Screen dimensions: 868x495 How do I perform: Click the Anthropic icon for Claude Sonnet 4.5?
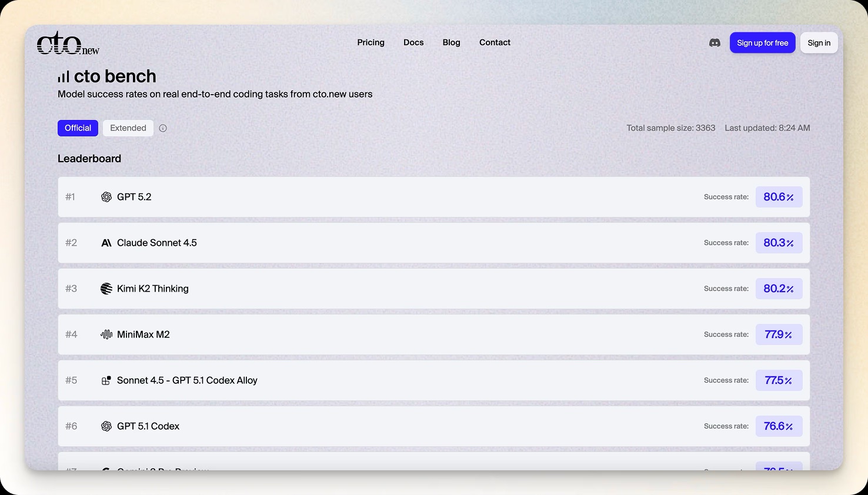pyautogui.click(x=106, y=243)
